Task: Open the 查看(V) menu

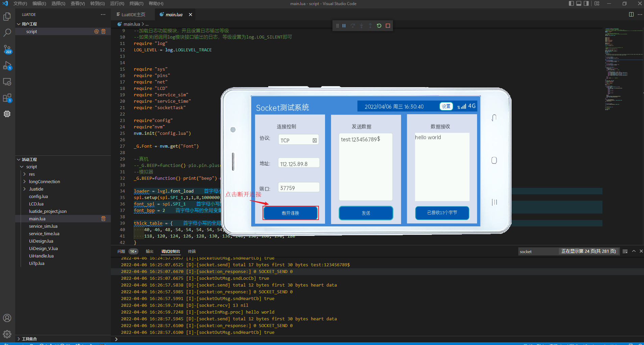Action: pos(78,3)
